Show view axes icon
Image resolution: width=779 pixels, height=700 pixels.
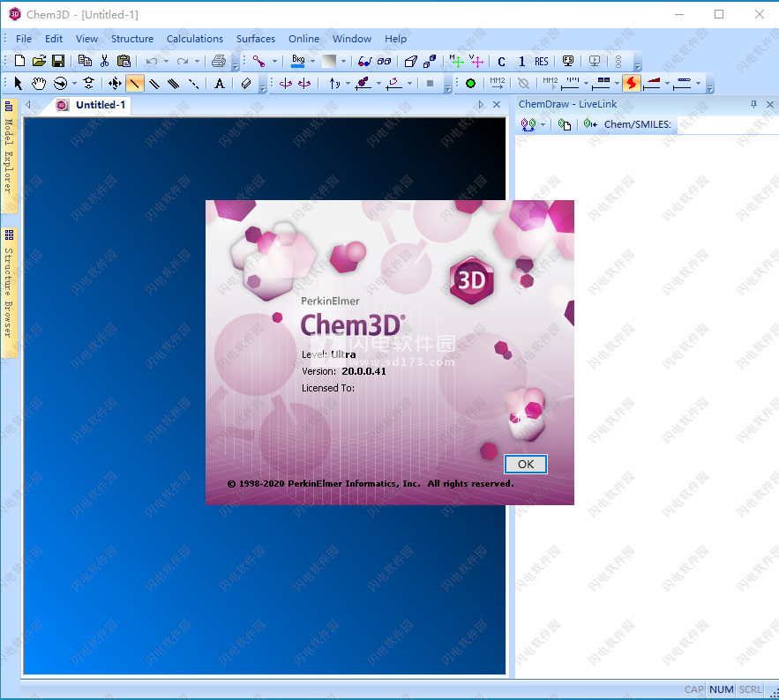coord(476,61)
